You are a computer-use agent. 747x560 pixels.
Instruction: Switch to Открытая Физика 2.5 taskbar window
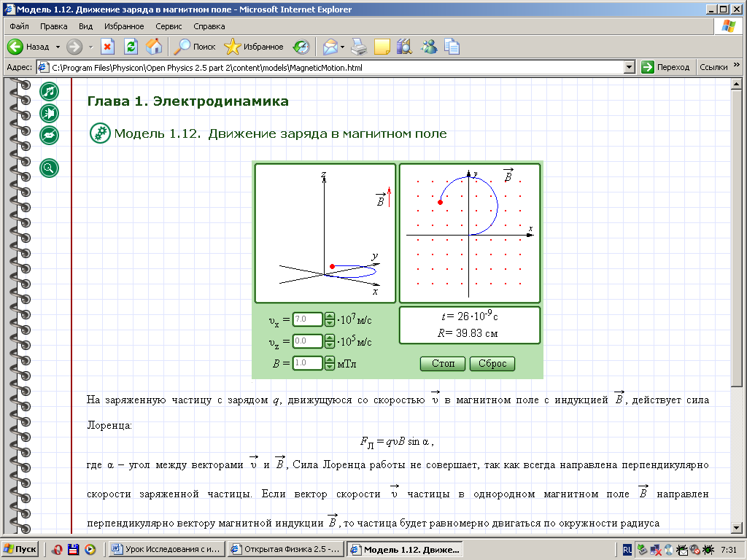tap(285, 549)
